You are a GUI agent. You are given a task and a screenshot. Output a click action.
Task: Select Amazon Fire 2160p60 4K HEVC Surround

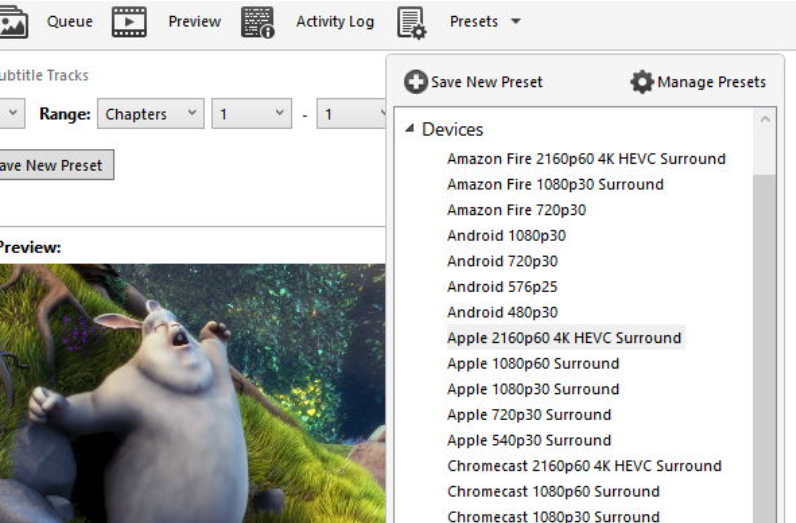(x=586, y=159)
